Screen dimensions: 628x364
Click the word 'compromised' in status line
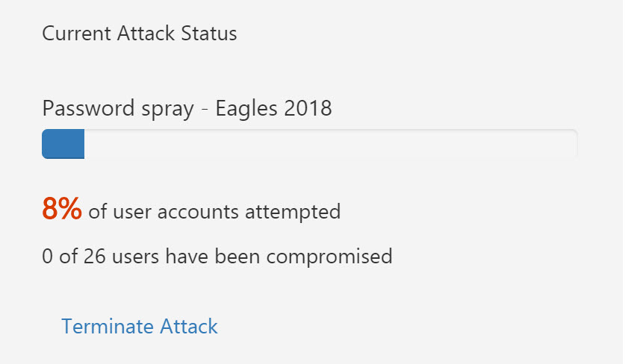pyautogui.click(x=329, y=257)
